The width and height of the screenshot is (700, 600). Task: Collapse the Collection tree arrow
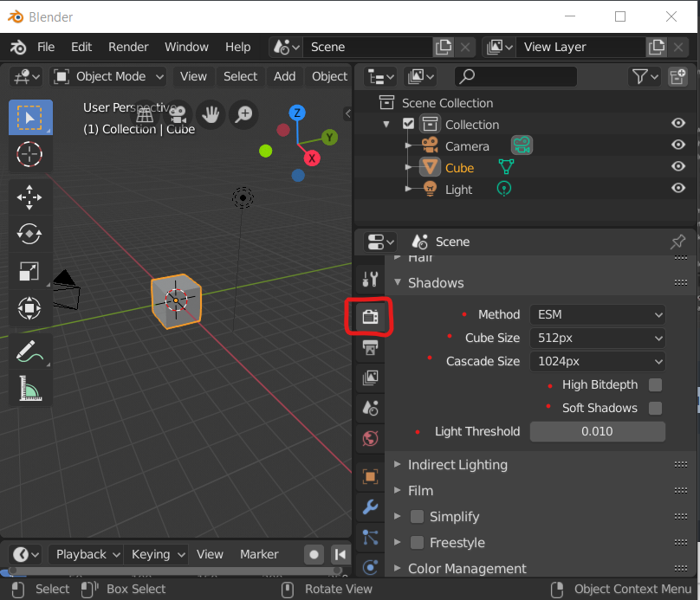tap(386, 124)
